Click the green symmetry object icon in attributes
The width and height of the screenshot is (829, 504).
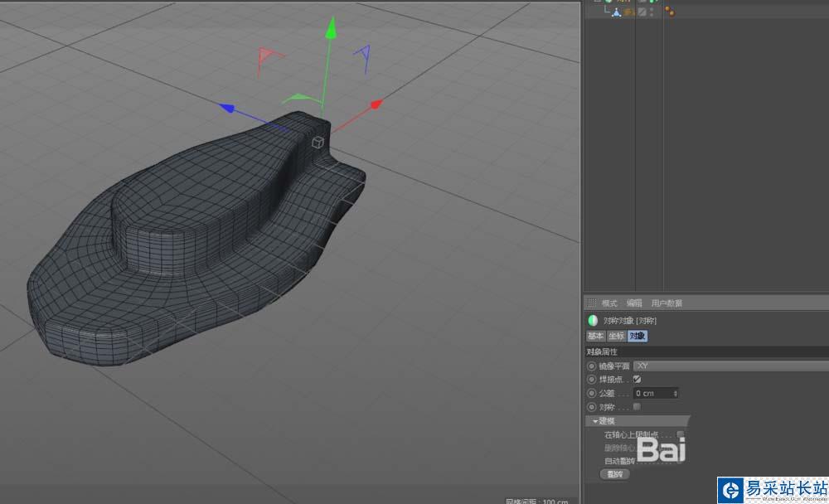pos(593,321)
